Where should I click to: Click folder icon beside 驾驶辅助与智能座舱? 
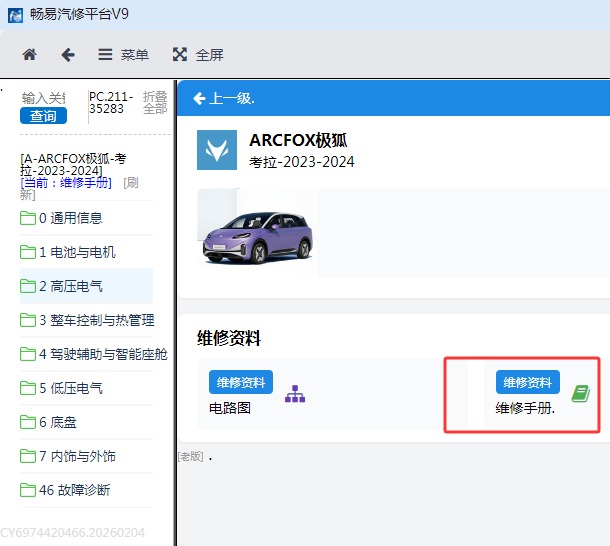point(28,354)
